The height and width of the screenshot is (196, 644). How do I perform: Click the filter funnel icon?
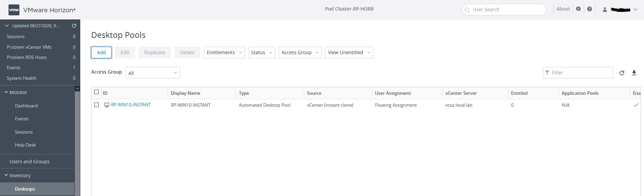547,73
